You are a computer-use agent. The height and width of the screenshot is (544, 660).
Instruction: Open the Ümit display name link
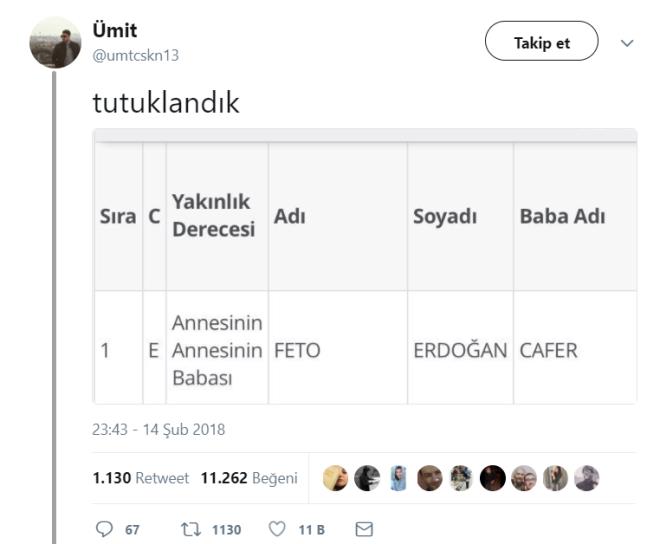(x=113, y=33)
